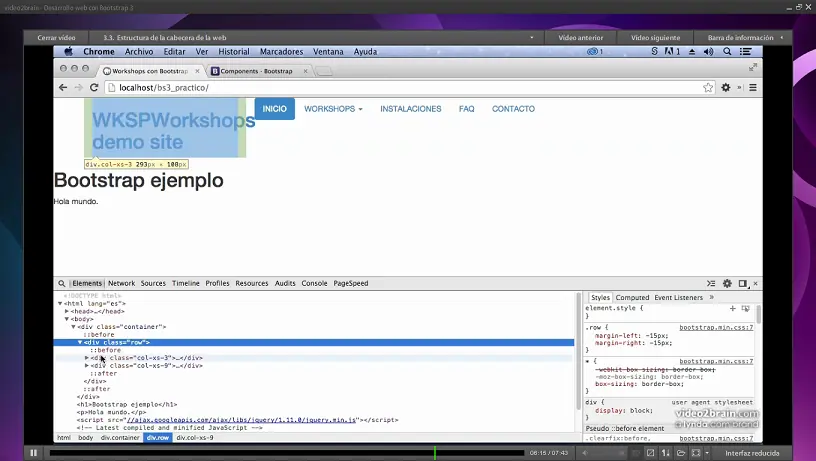Click Cerrar vídeo button

pyautogui.click(x=56, y=37)
